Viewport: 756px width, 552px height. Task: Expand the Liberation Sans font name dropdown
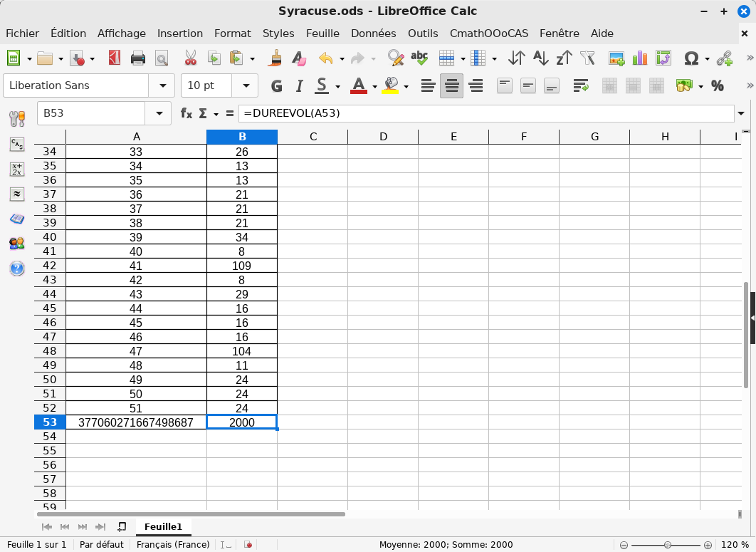click(x=162, y=85)
